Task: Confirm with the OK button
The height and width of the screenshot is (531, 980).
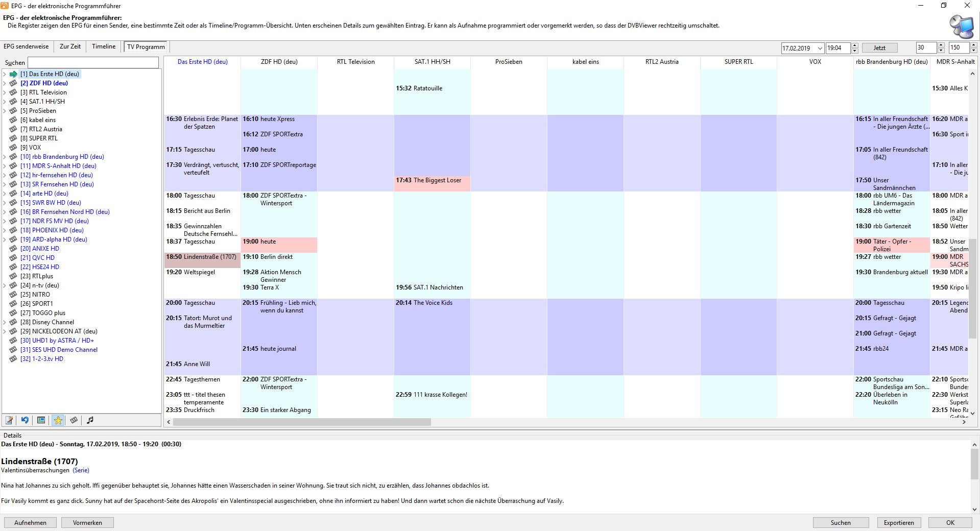Action: tap(950, 523)
